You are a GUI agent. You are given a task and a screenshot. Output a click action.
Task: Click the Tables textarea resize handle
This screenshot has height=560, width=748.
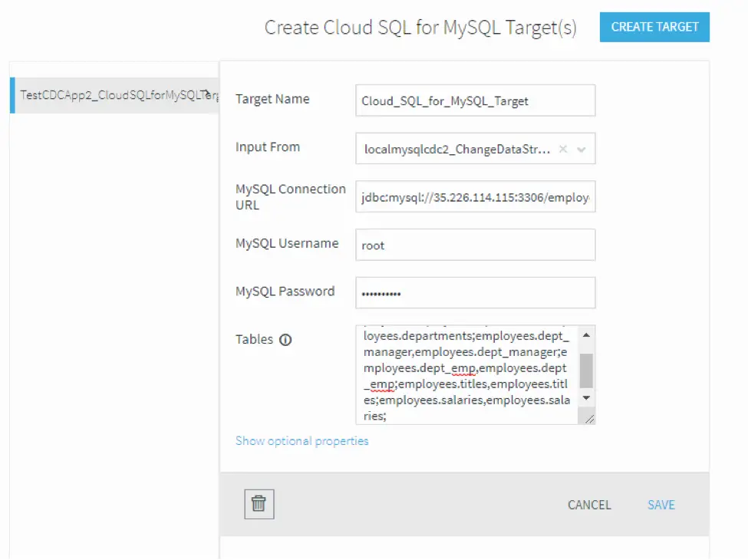(589, 418)
